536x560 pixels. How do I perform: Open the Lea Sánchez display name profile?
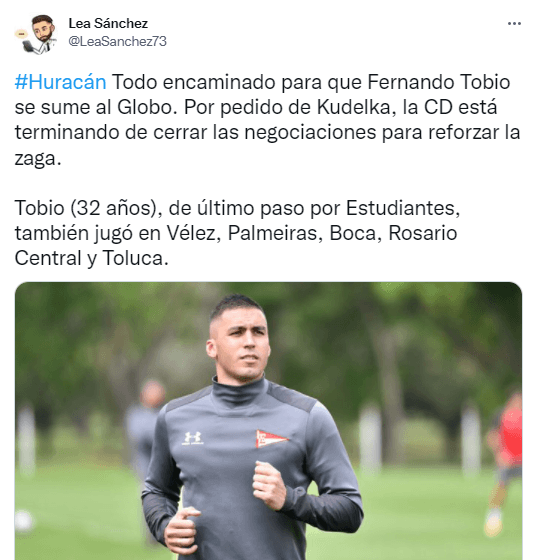click(x=108, y=24)
